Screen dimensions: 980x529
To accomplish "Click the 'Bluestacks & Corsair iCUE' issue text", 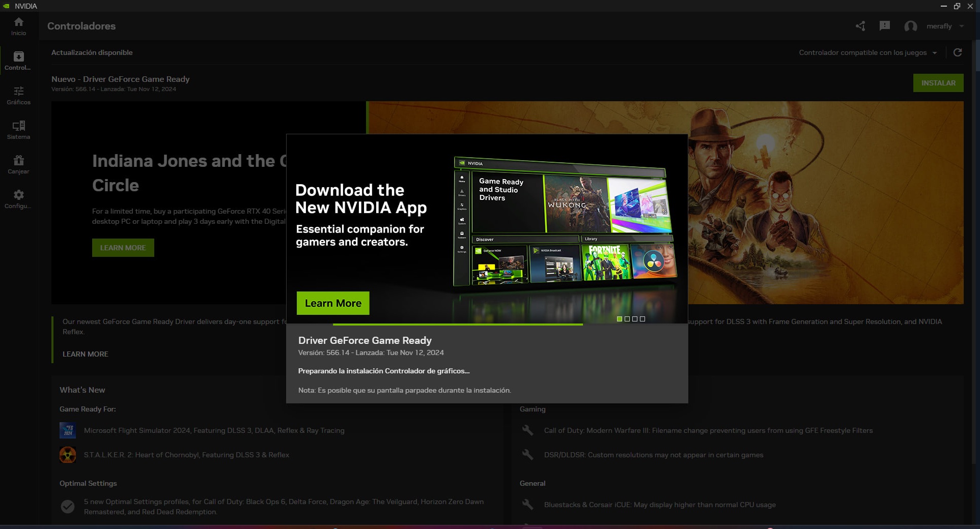I will 660,505.
